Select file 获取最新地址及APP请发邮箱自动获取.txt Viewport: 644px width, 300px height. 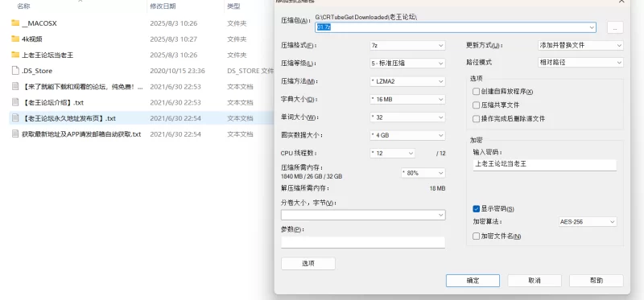81,134
